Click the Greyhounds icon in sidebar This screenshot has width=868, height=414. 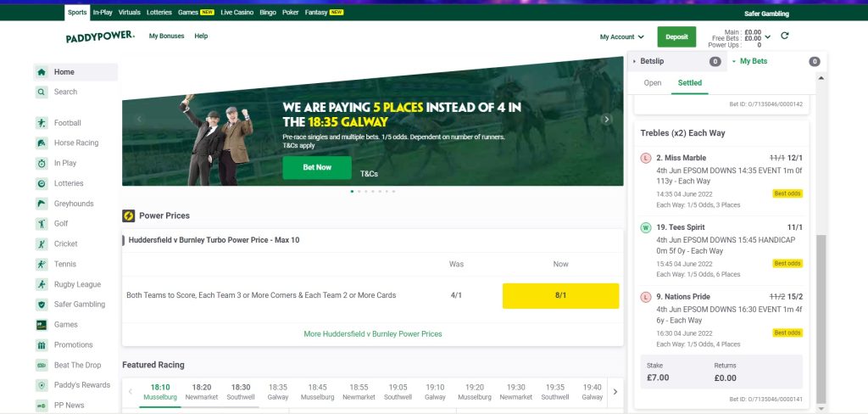42,204
